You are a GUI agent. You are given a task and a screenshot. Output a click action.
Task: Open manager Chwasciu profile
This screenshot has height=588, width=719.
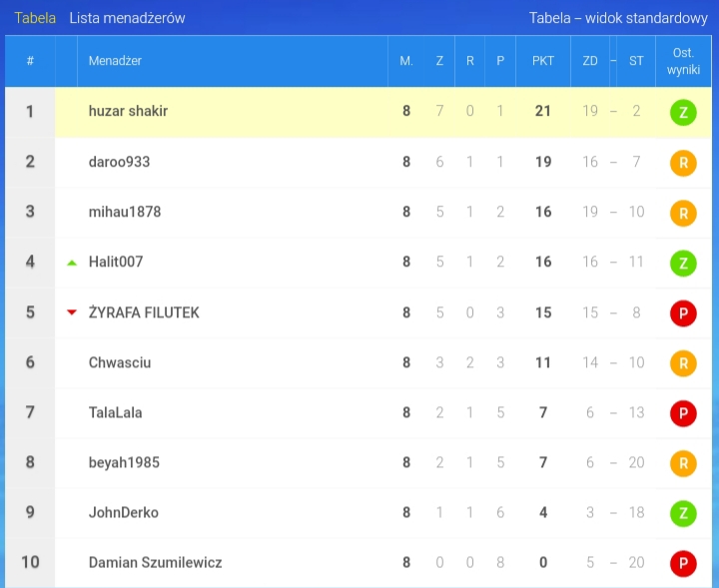(x=119, y=362)
